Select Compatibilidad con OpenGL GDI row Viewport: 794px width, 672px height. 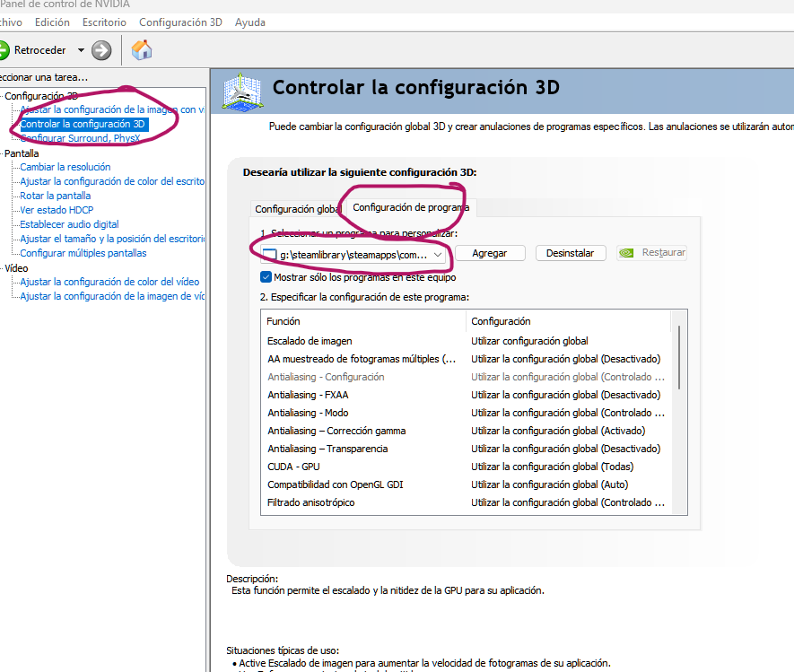pos(466,484)
